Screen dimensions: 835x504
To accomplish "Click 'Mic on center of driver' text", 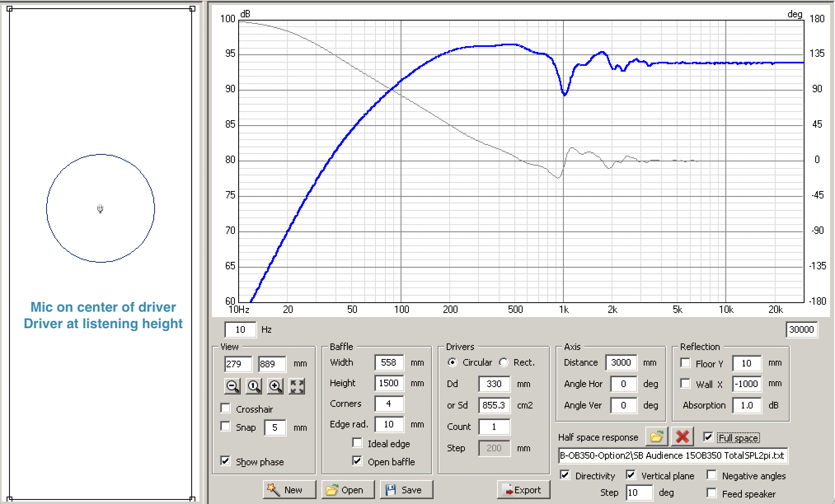I will coord(103,307).
